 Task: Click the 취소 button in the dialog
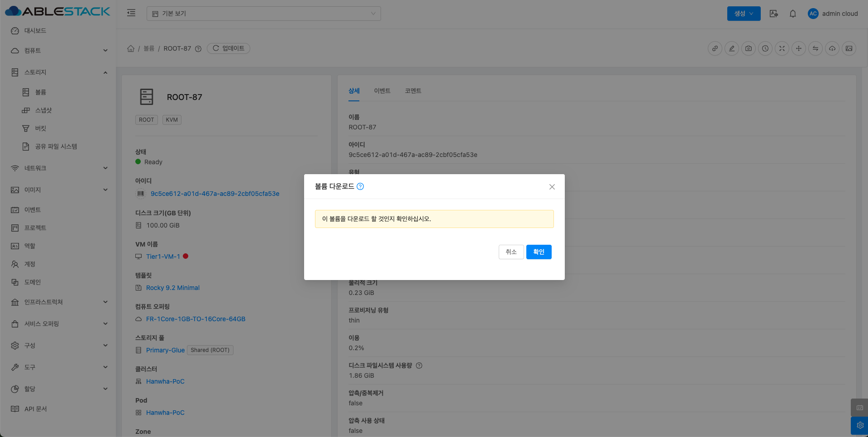click(x=511, y=252)
